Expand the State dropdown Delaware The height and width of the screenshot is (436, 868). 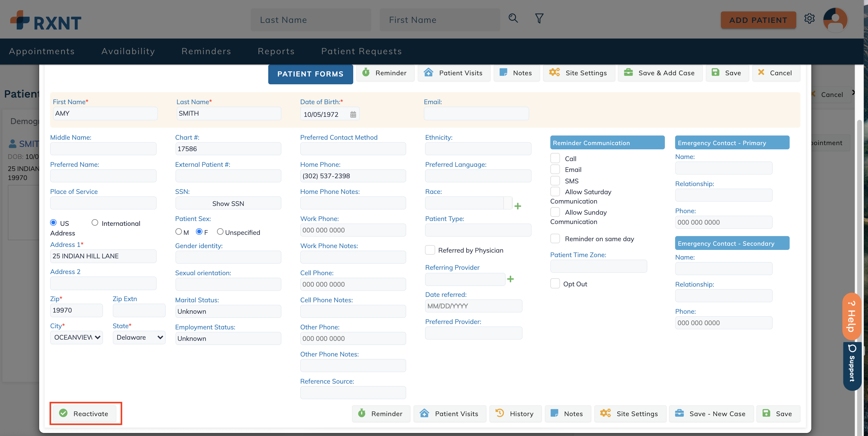coord(139,337)
